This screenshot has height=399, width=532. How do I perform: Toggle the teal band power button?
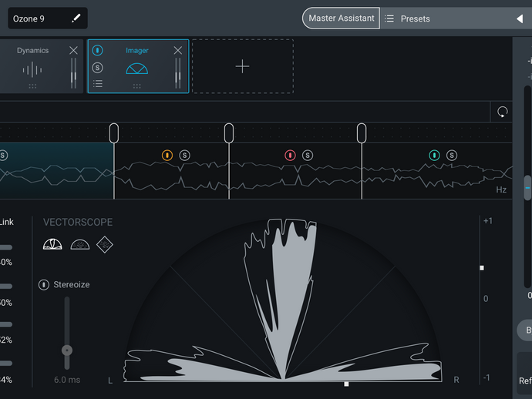434,156
